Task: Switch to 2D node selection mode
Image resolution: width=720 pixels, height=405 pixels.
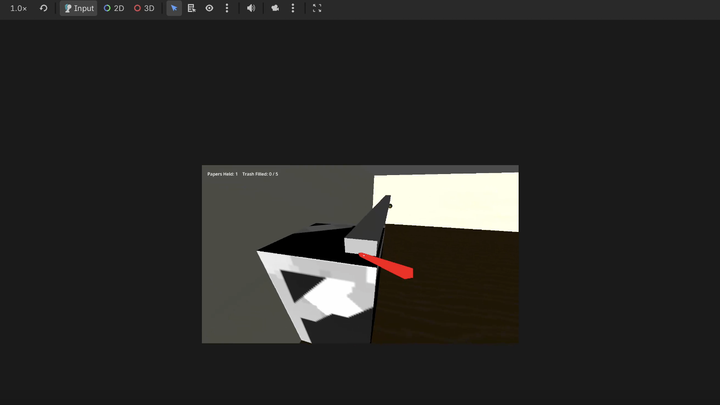Action: click(x=114, y=8)
